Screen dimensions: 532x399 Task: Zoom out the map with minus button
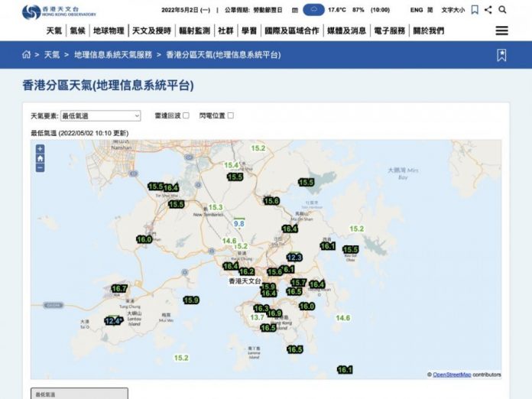40,167
